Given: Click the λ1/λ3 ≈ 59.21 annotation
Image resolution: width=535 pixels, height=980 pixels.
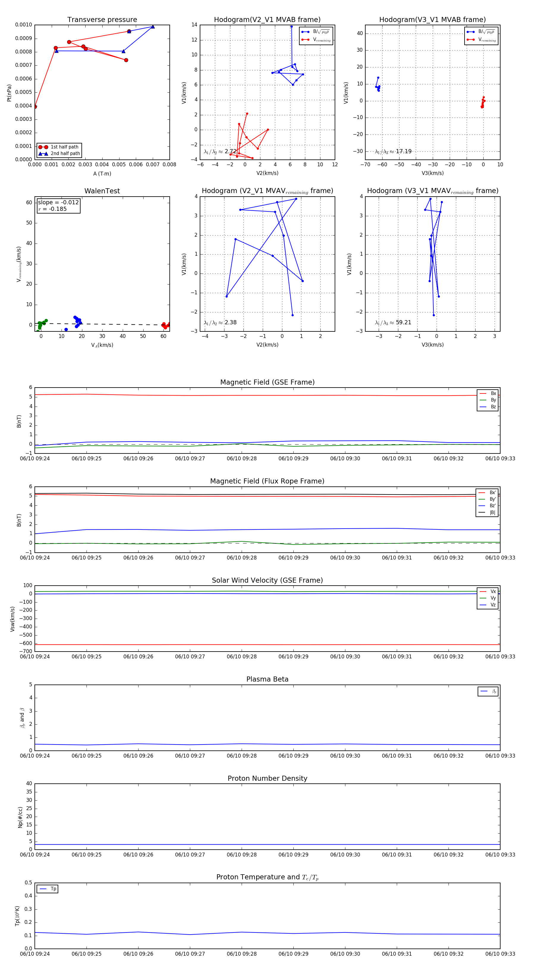Looking at the screenshot, I should [393, 323].
